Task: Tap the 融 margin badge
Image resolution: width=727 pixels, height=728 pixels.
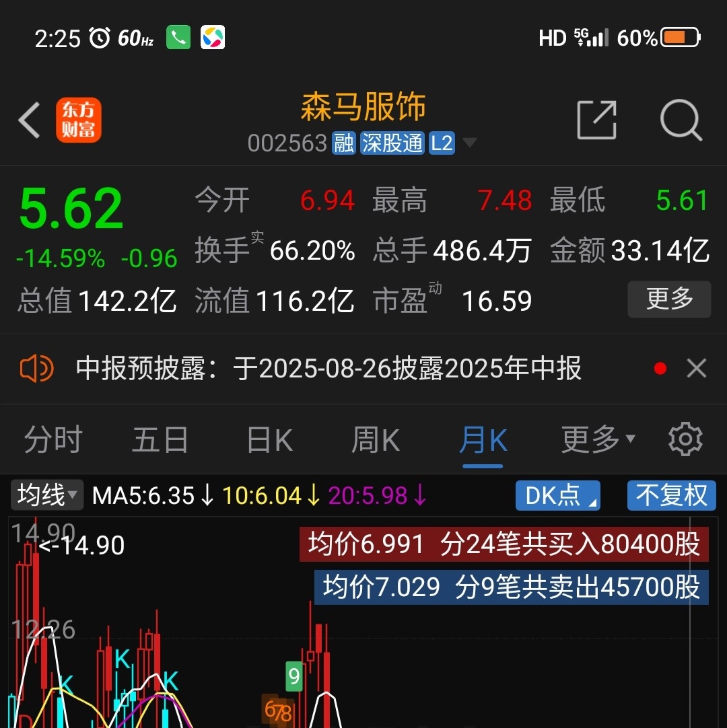Action: pos(344,143)
